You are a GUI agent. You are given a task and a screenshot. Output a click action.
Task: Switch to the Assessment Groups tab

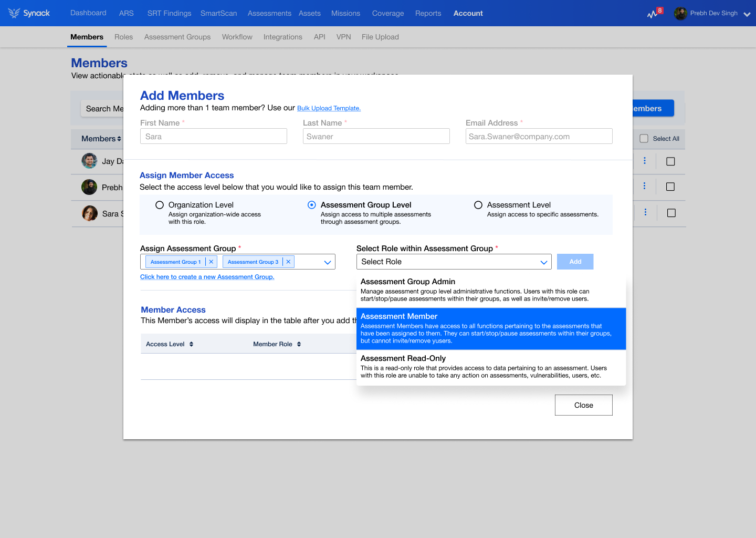(177, 37)
